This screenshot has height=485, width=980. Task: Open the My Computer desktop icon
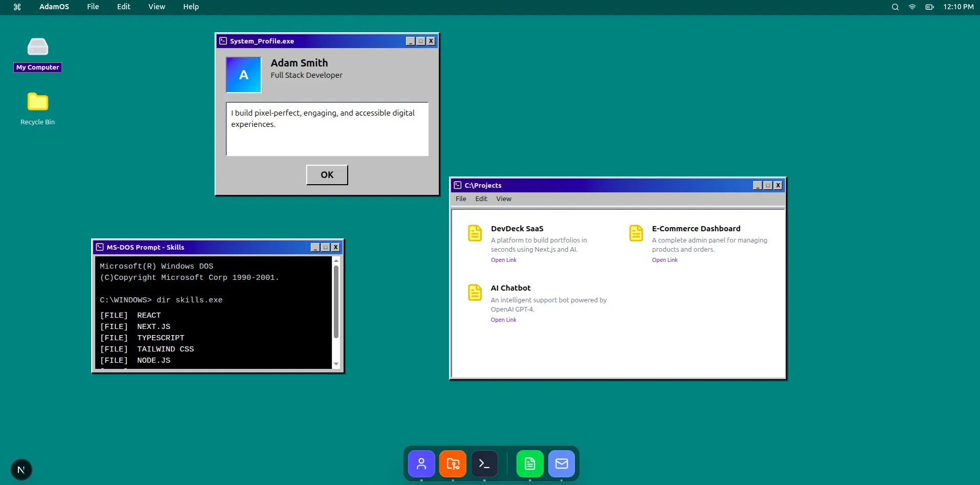[x=37, y=48]
